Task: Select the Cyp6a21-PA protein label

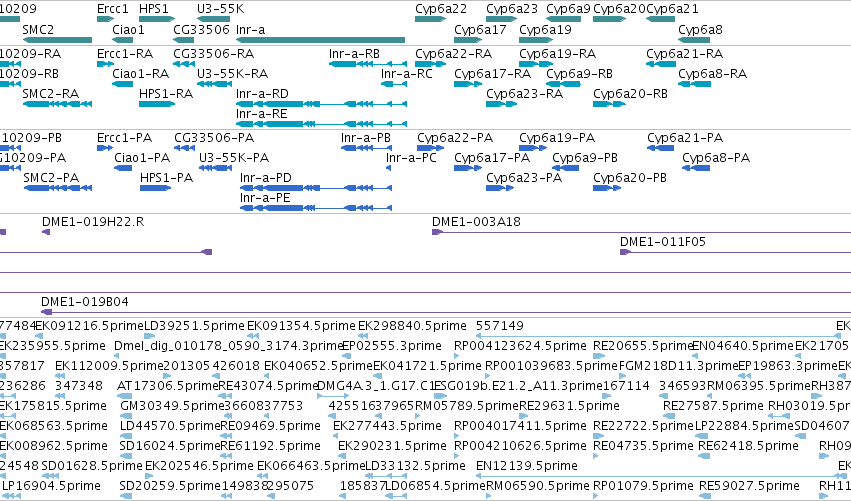Action: tap(685, 138)
